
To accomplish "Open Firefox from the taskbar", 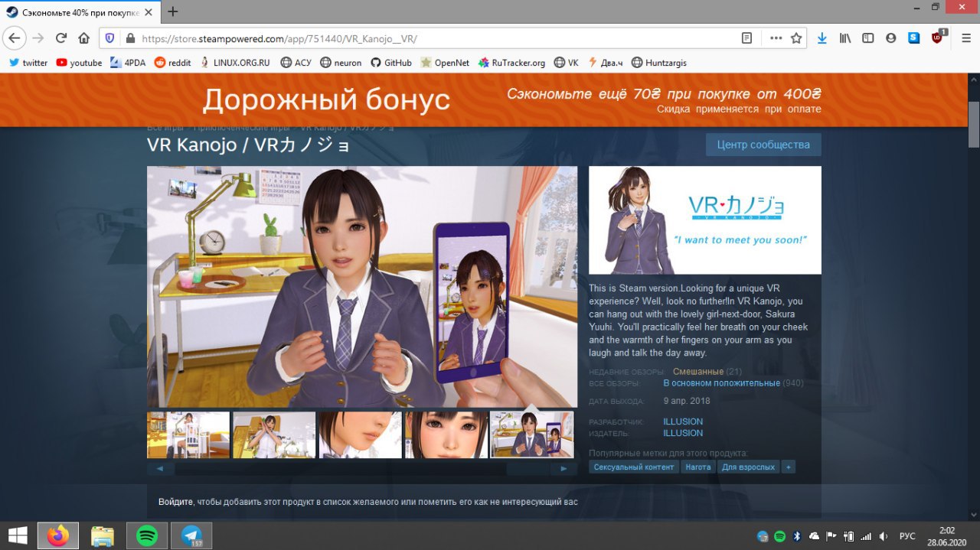I will [58, 535].
